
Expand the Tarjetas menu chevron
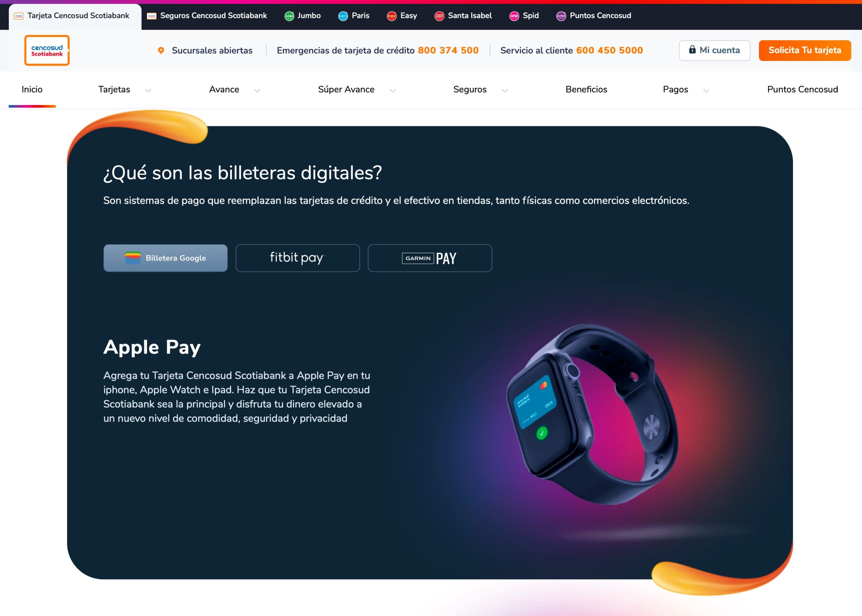tap(148, 90)
